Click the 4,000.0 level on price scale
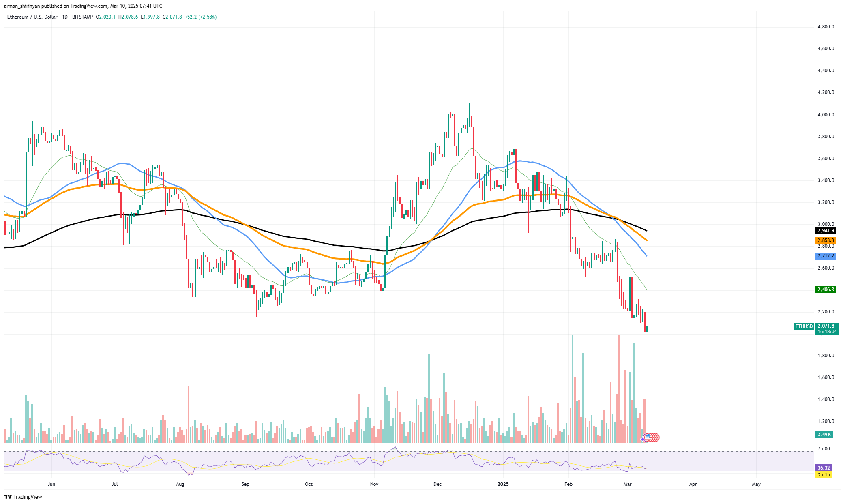The height and width of the screenshot is (504, 845). coord(826,115)
